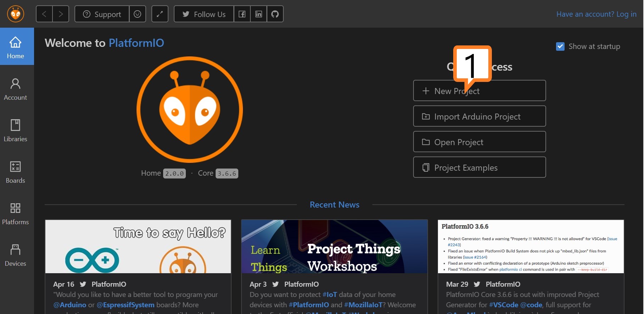Open Project Examples button
Screen dimensions: 644x314
click(x=479, y=167)
